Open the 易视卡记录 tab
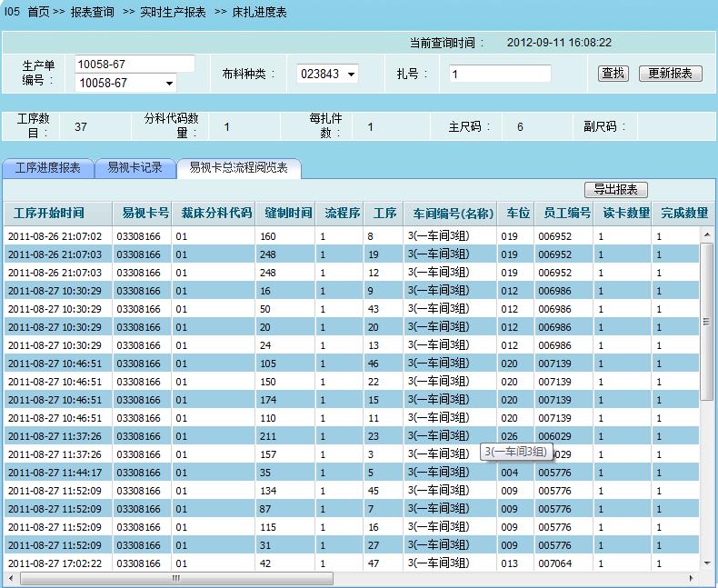Screen dimensions: 718x588 [x=135, y=168]
